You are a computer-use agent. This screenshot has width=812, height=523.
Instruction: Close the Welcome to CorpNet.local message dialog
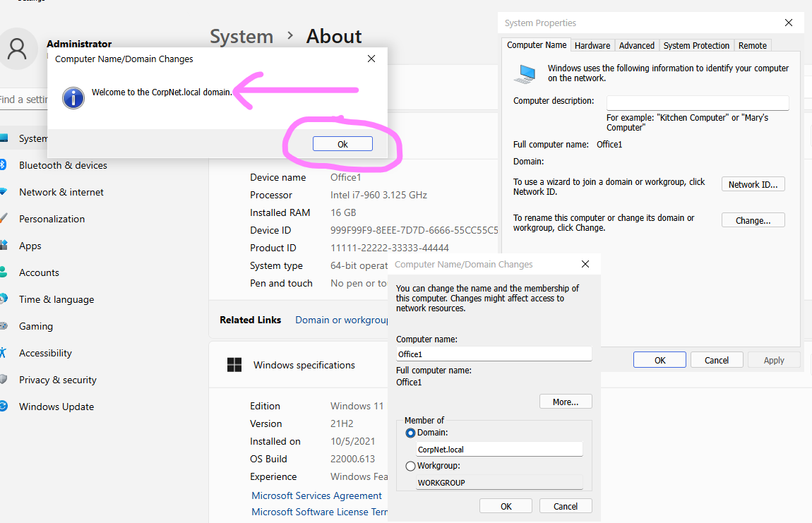tap(371, 59)
